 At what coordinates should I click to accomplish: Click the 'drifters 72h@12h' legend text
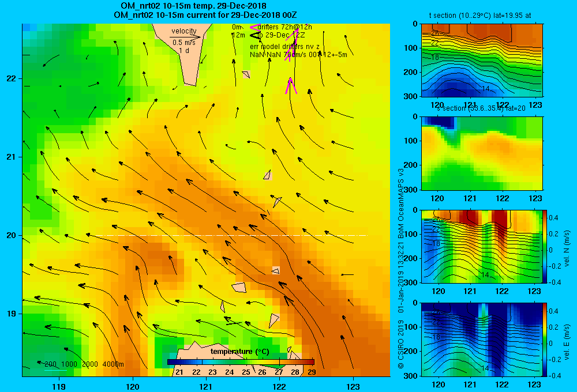(x=285, y=27)
